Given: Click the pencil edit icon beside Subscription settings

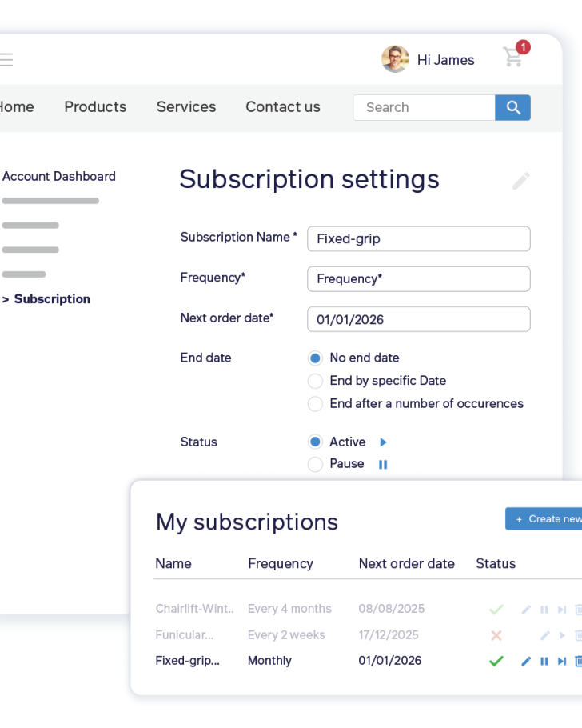Looking at the screenshot, I should (521, 181).
